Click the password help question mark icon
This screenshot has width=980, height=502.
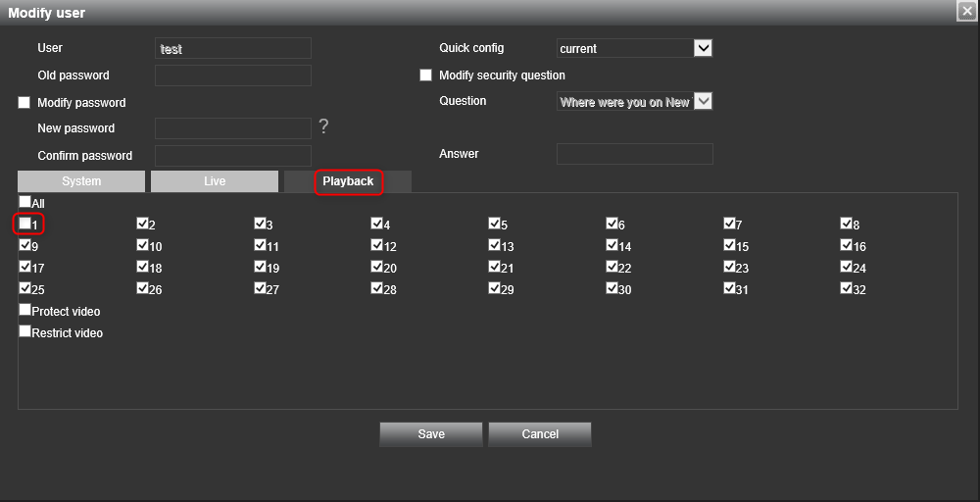pyautogui.click(x=323, y=126)
